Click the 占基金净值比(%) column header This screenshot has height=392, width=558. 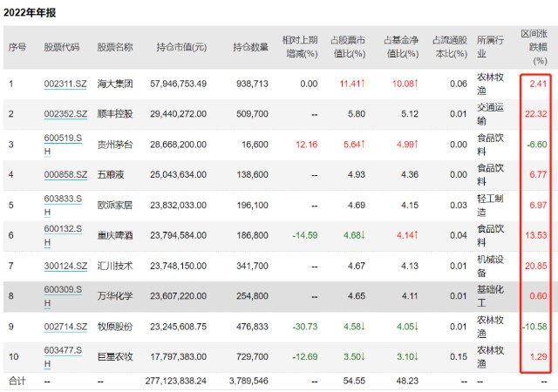(x=401, y=47)
